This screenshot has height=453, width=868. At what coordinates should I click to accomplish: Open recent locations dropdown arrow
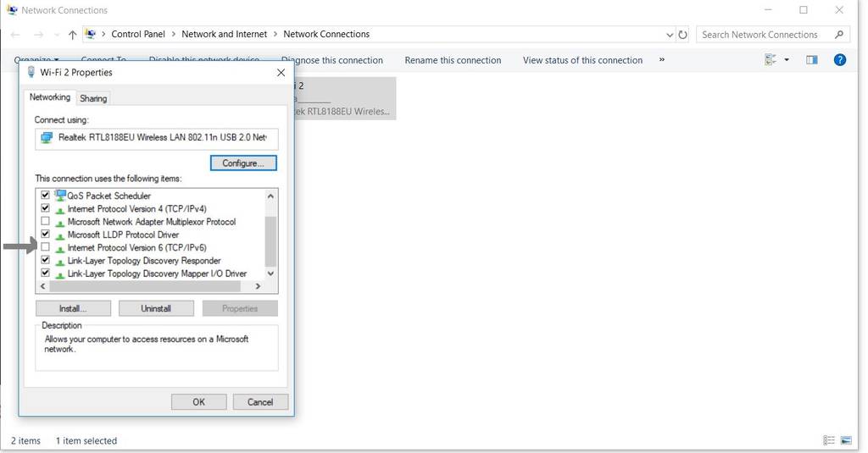(x=57, y=35)
